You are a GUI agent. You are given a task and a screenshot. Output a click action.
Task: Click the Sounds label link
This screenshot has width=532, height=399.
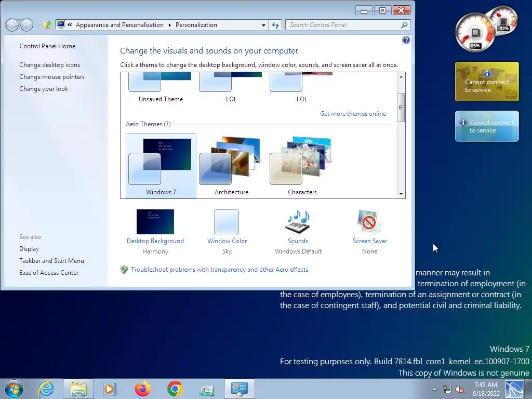298,241
